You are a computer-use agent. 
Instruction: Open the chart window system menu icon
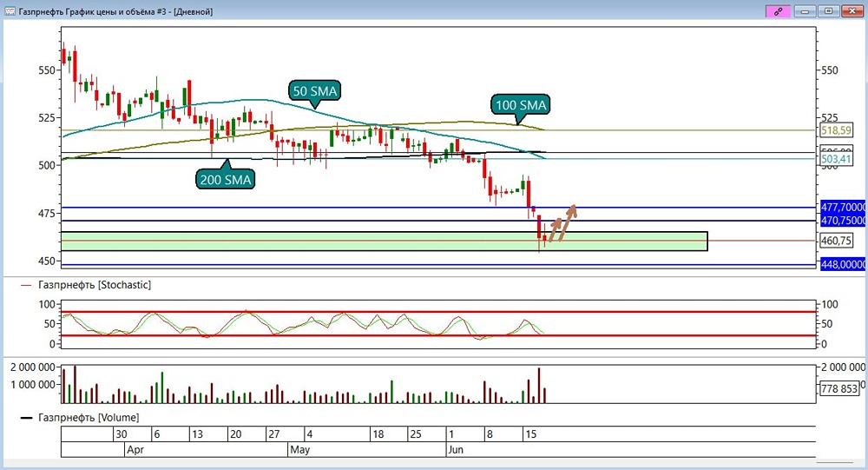[10, 11]
